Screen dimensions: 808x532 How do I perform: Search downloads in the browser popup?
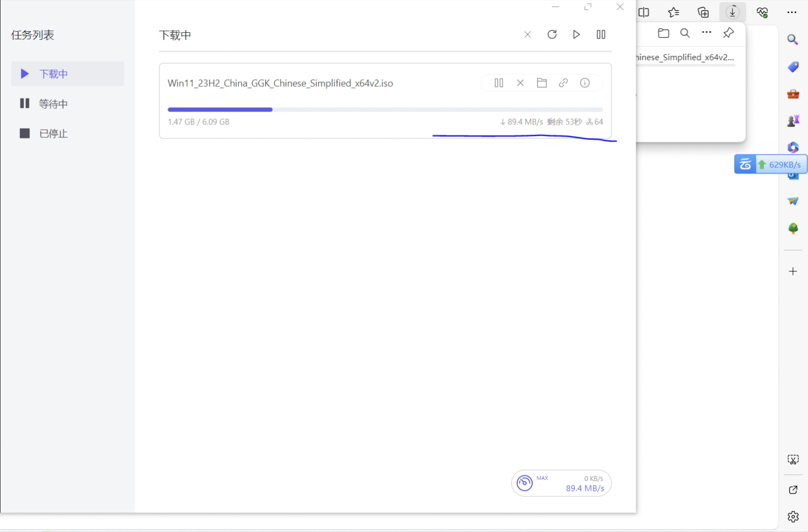tap(685, 33)
